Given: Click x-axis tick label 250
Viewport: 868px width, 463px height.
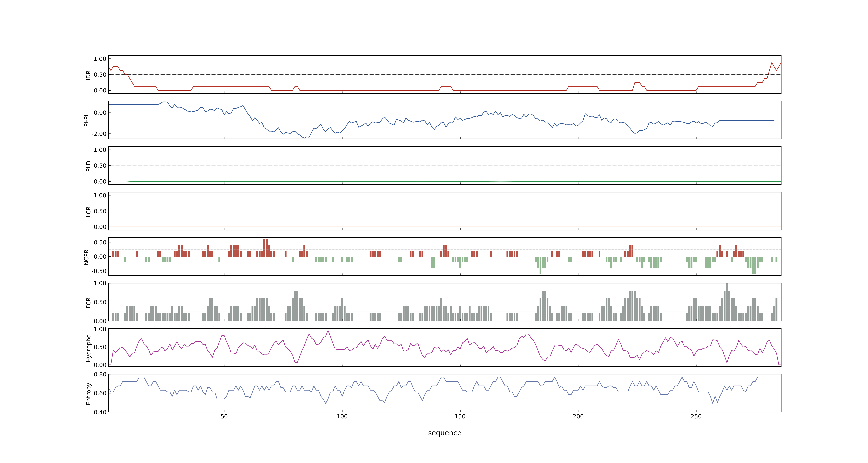Looking at the screenshot, I should coord(696,416).
